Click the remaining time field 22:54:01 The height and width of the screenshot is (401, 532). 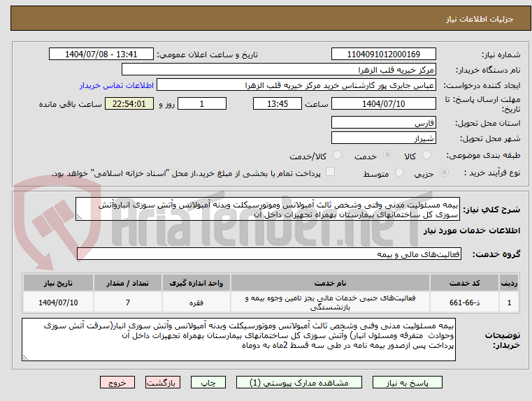129,103
